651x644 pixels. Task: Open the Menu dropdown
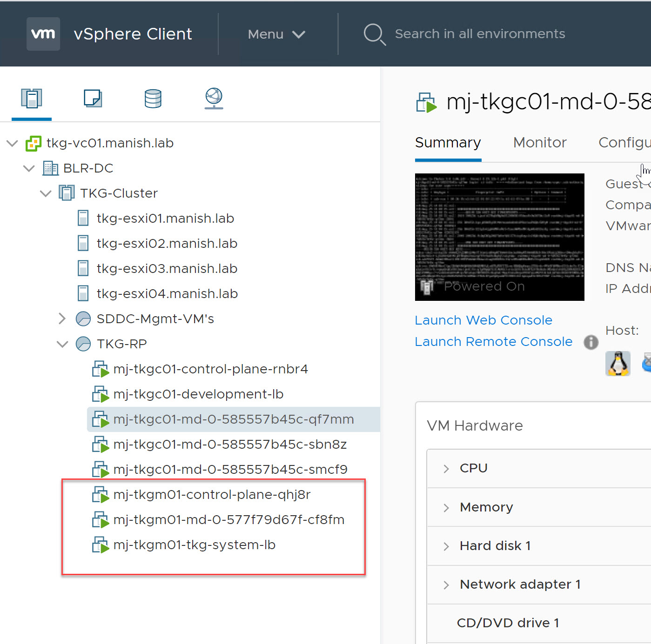(x=276, y=34)
